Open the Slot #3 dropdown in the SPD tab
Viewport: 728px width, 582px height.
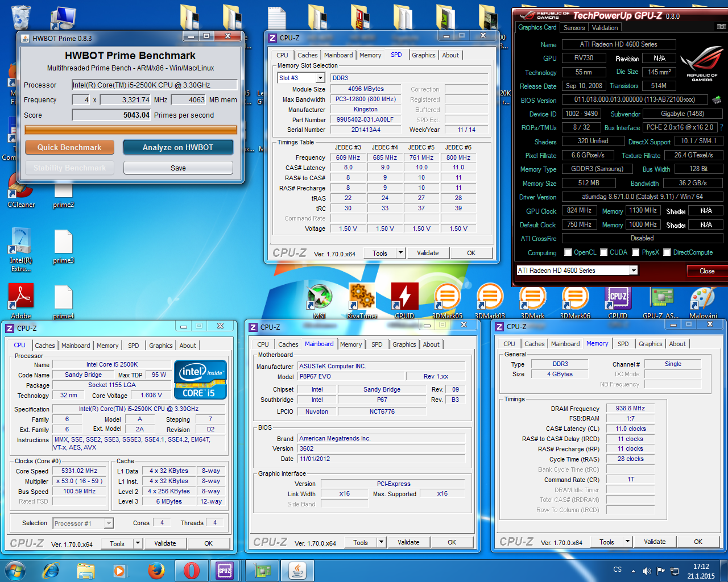[320, 78]
